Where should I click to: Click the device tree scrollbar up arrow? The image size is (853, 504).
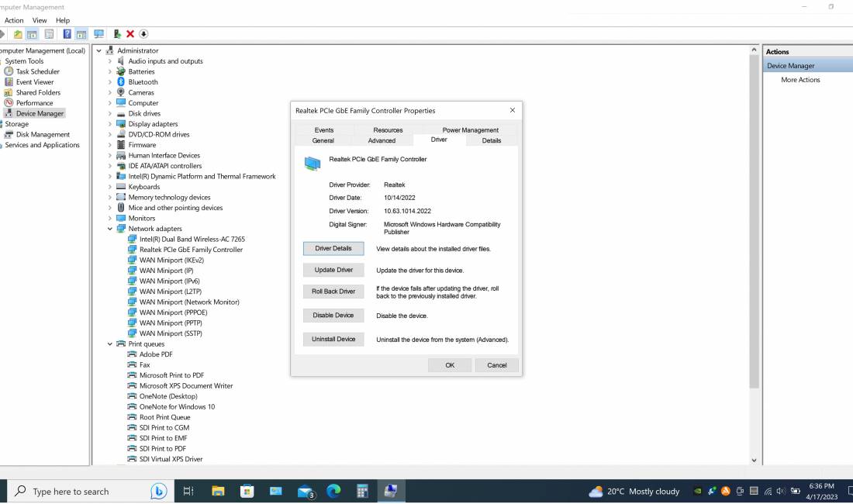pos(754,50)
